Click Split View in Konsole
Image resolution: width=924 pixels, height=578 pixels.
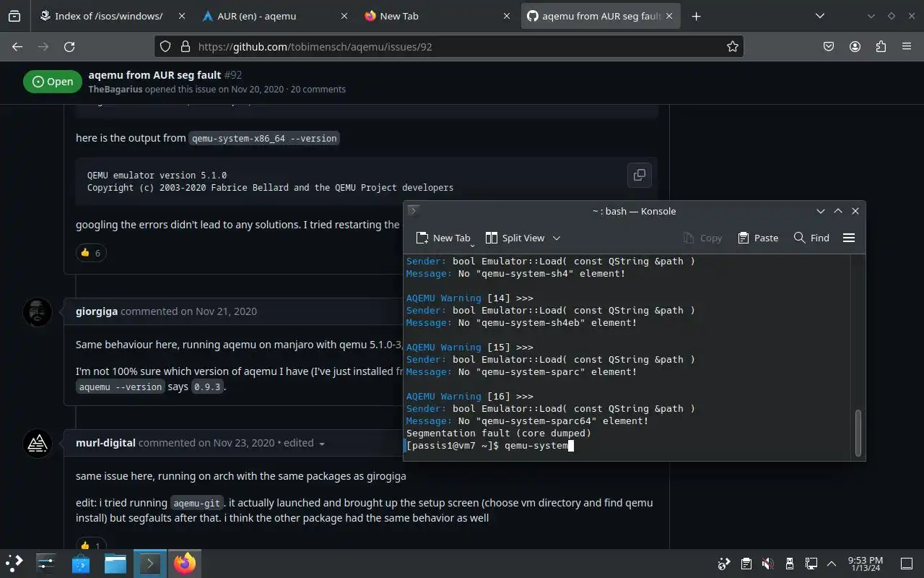coord(515,238)
